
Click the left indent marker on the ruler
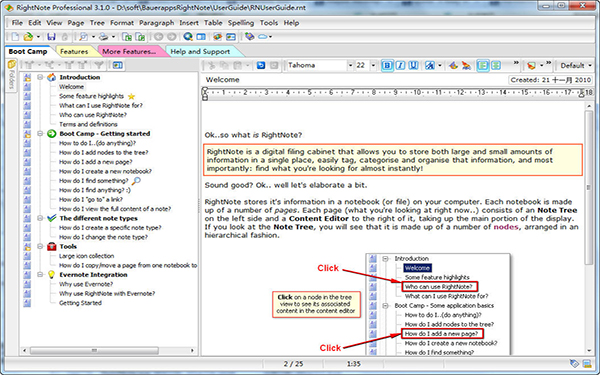205,94
